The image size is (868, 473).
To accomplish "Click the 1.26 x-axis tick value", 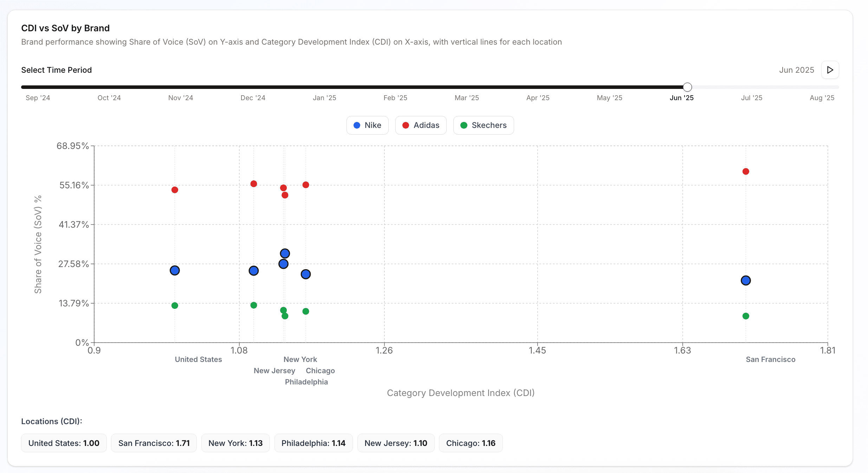I will click(x=384, y=350).
